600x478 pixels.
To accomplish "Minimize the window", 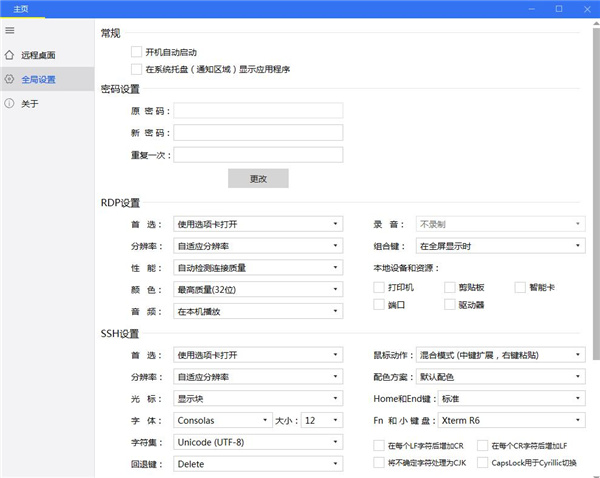I will (x=532, y=9).
